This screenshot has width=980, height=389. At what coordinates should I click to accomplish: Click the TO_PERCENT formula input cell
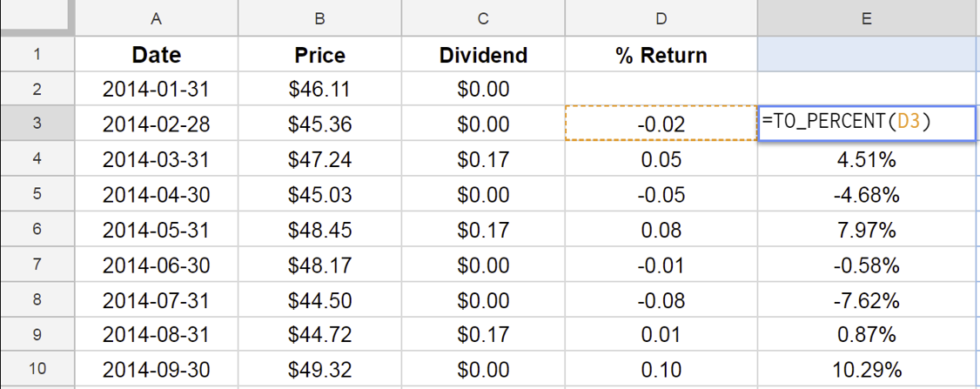coord(866,124)
